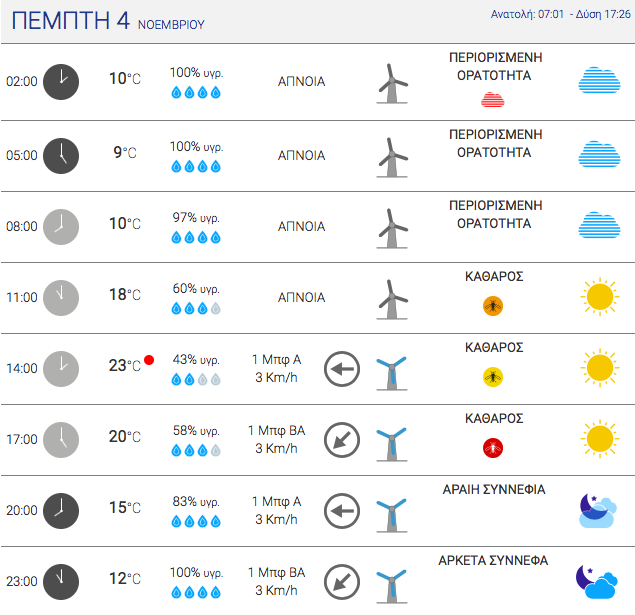The width and height of the screenshot is (635, 615).
Task: Click the sun icon at 11:00
Action: 600,297
